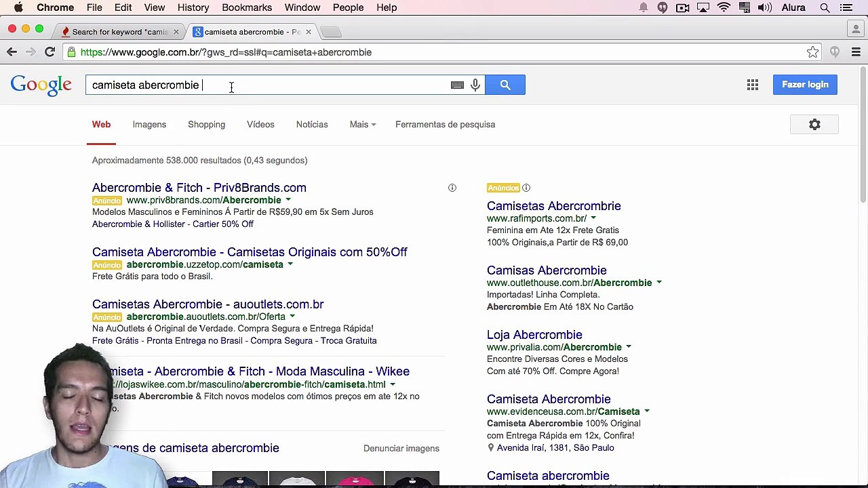
Task: Open the Bookmarks menu
Action: point(247,7)
